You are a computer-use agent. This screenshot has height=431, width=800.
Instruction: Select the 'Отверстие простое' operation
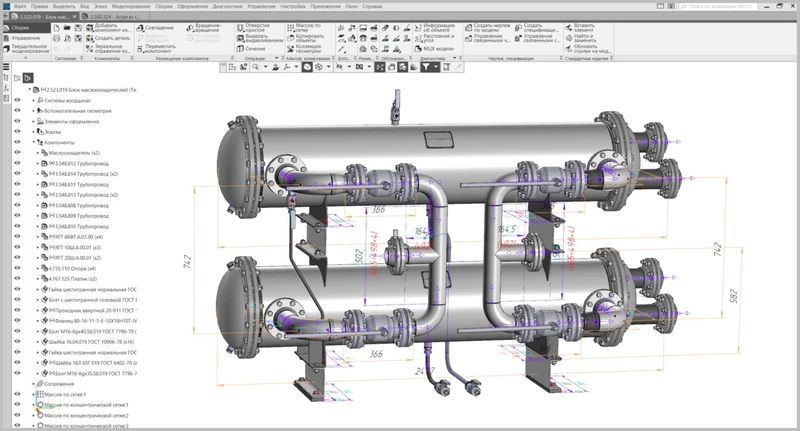[x=258, y=27]
